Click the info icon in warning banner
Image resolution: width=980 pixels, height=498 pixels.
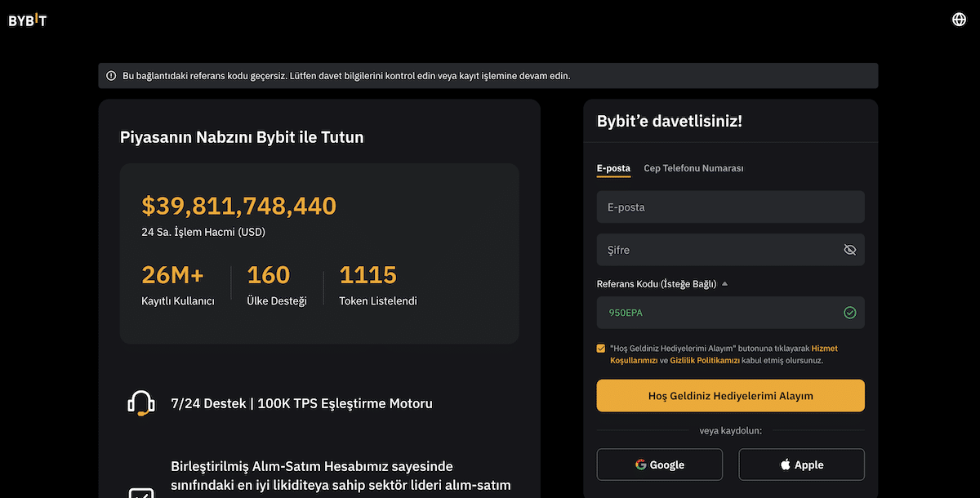click(x=111, y=76)
